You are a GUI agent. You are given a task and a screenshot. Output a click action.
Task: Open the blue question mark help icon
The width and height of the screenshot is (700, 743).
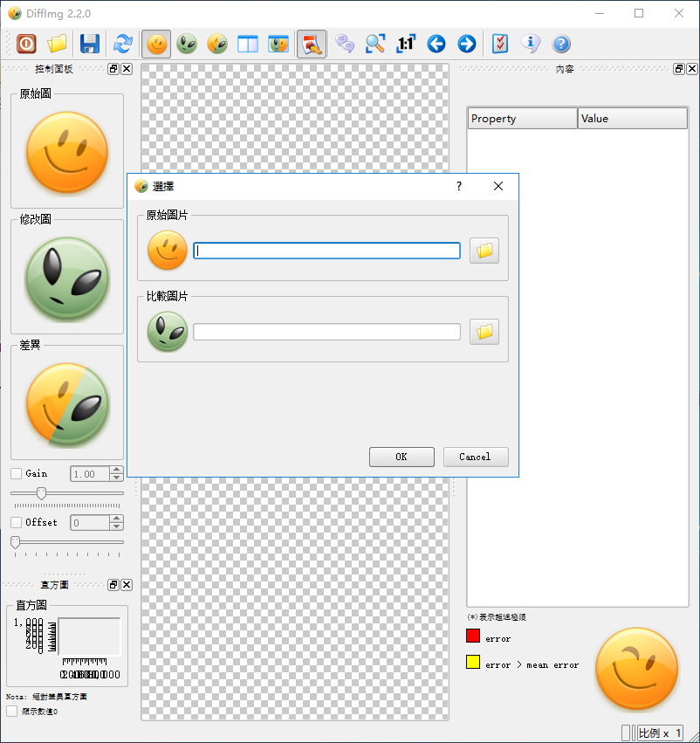pyautogui.click(x=561, y=44)
